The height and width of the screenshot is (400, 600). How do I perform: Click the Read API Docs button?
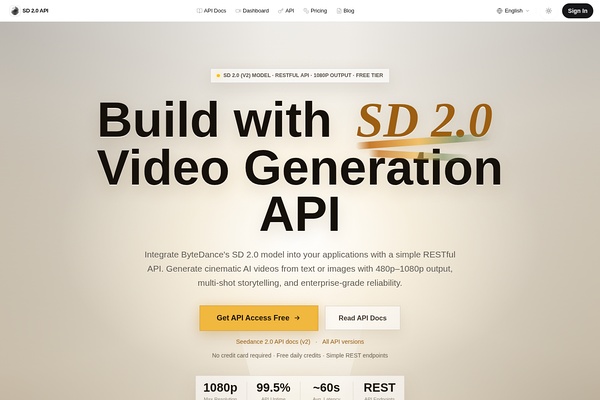pos(362,318)
